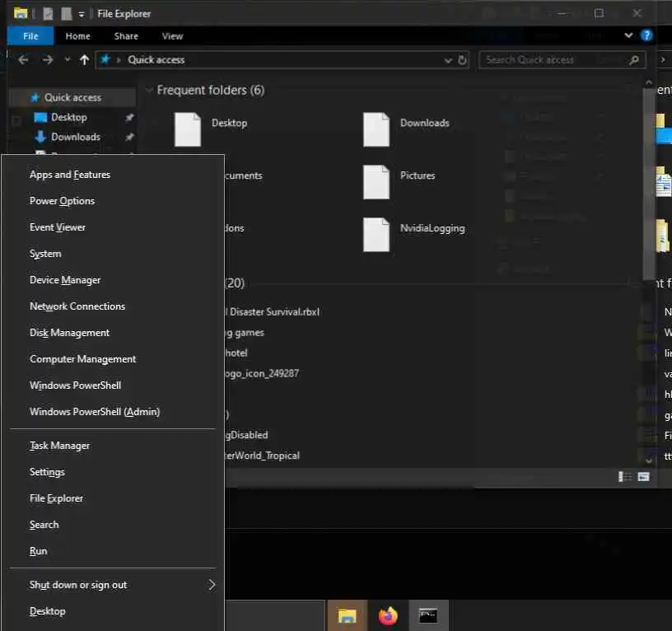Unpin Desktop using its pin icon
This screenshot has height=631, width=672.
129,117
